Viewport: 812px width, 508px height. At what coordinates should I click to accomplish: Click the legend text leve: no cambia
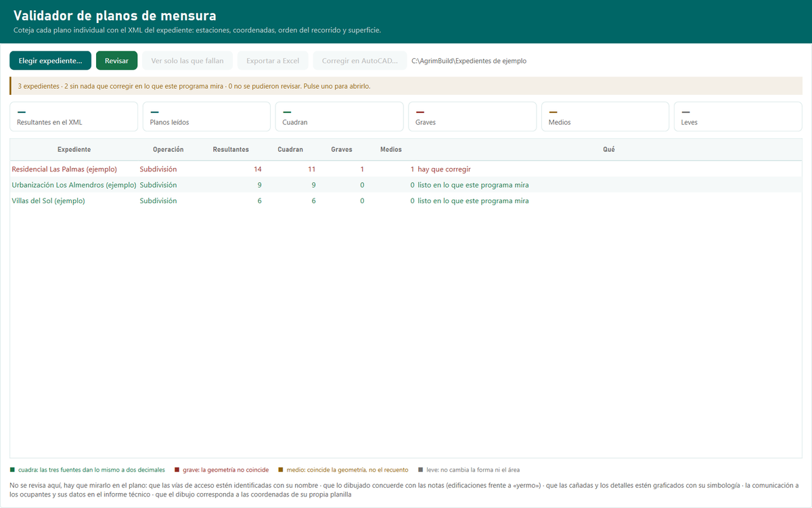(x=473, y=469)
